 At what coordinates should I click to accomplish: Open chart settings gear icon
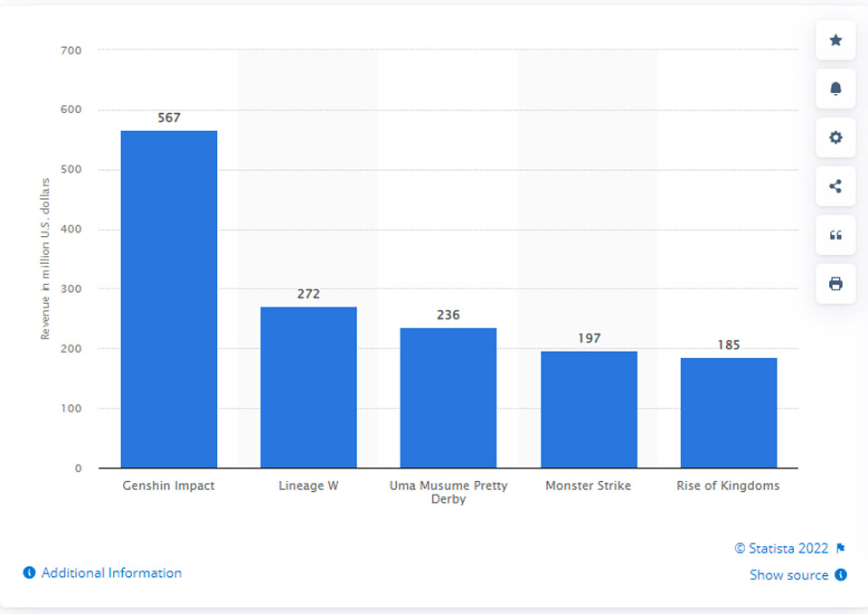tap(835, 137)
